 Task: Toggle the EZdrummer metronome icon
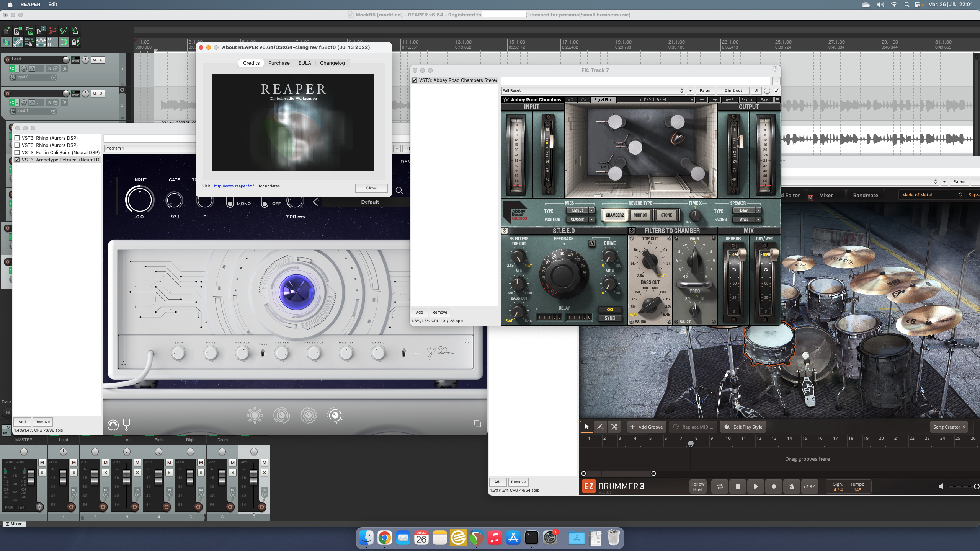click(791, 487)
